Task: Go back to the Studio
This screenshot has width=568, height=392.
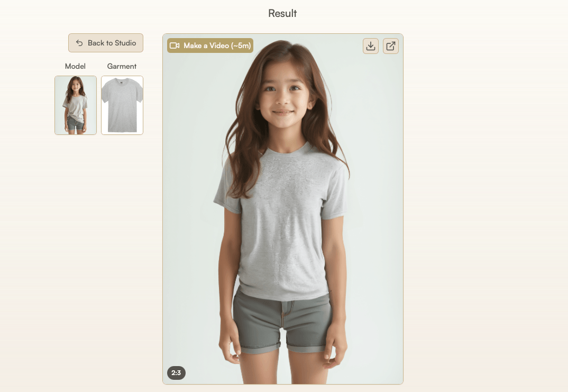Action: tap(106, 43)
